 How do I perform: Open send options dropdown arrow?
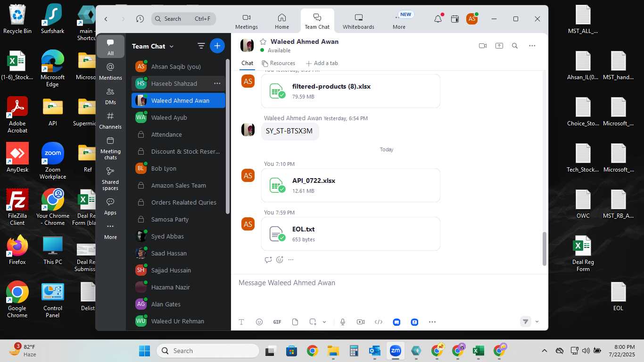click(x=537, y=321)
